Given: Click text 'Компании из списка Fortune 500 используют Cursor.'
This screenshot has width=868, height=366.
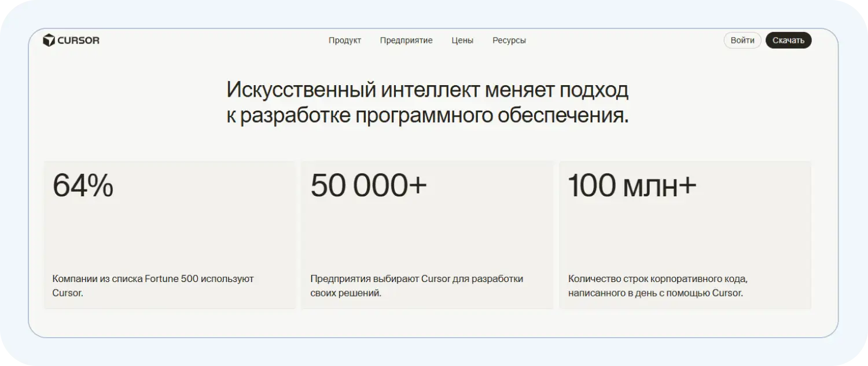Looking at the screenshot, I should coord(153,286).
